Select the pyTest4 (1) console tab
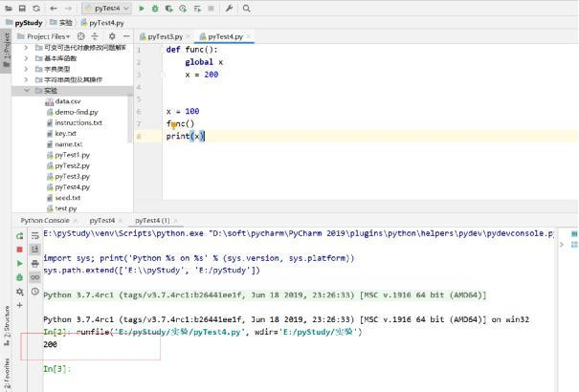The image size is (579, 392). (x=152, y=221)
